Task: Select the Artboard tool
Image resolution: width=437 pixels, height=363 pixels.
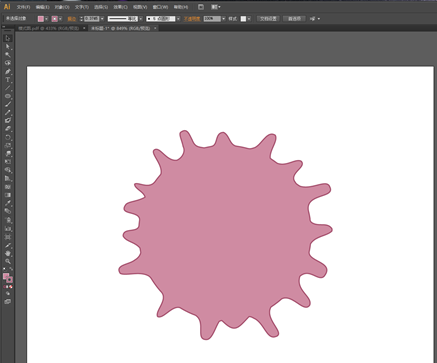Action: pyautogui.click(x=8, y=237)
